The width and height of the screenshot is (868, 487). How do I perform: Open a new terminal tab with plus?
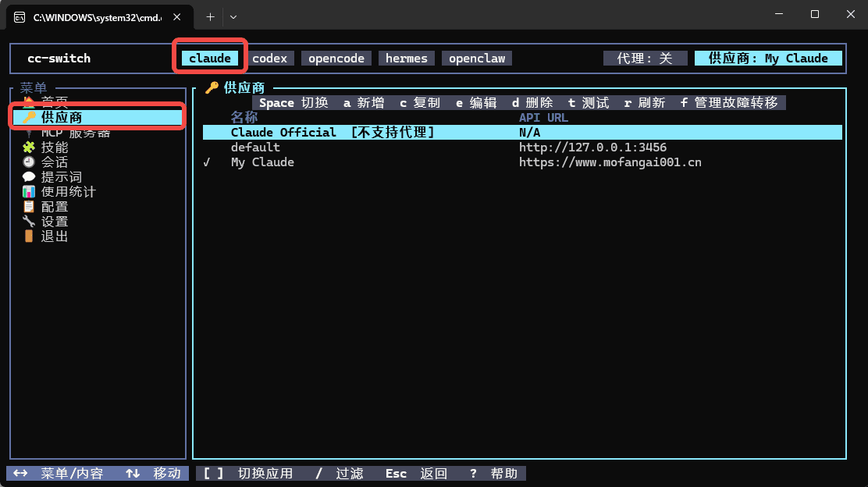point(210,17)
